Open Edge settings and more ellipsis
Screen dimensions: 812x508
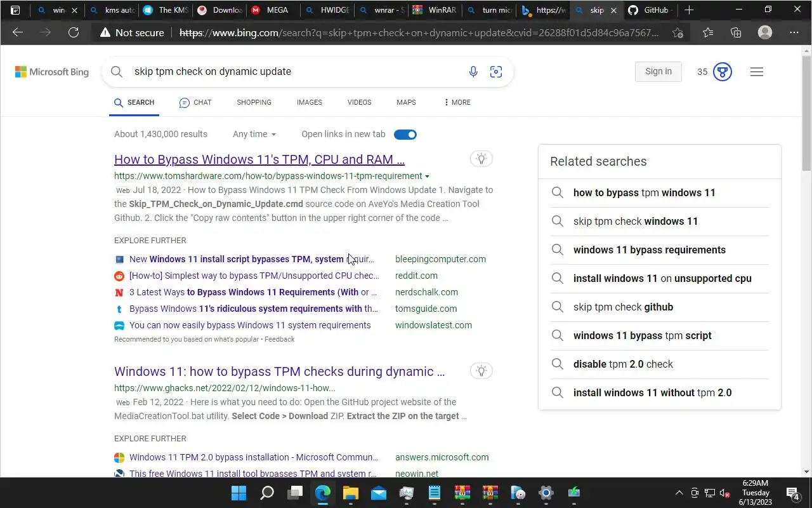pos(794,32)
